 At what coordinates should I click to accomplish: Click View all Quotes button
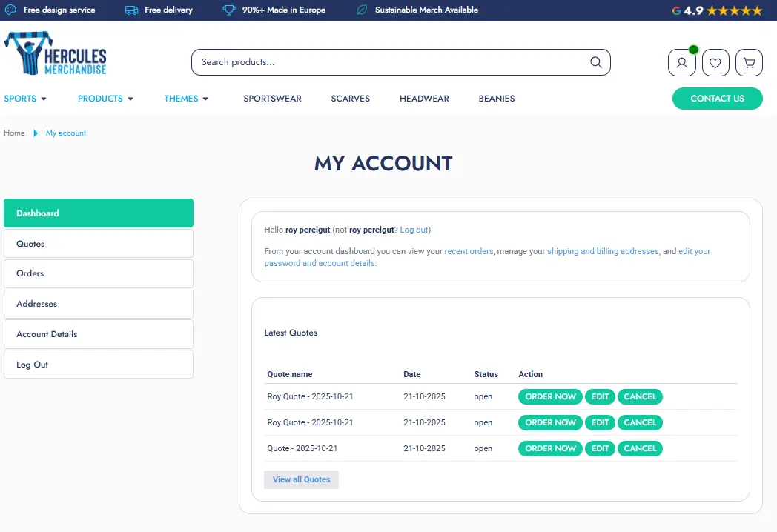(301, 479)
